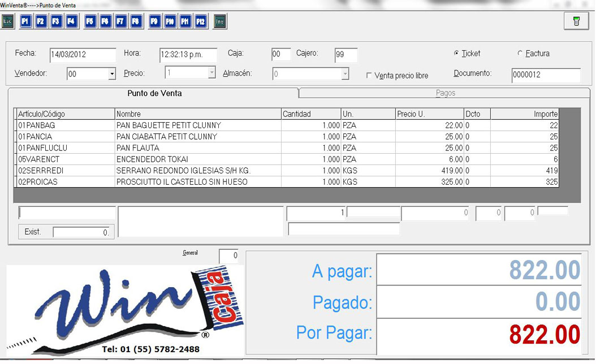
Task: Open the calculator device icon top right
Action: pos(576,21)
